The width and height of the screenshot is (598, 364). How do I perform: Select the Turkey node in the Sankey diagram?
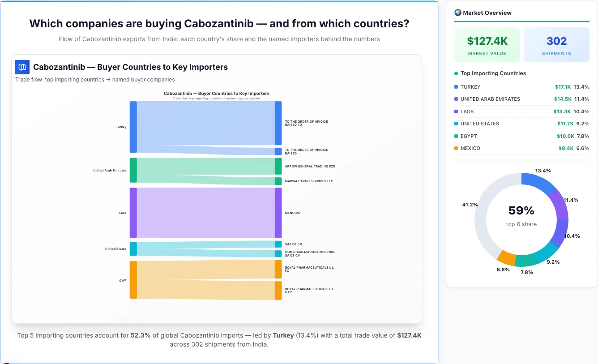(x=132, y=127)
